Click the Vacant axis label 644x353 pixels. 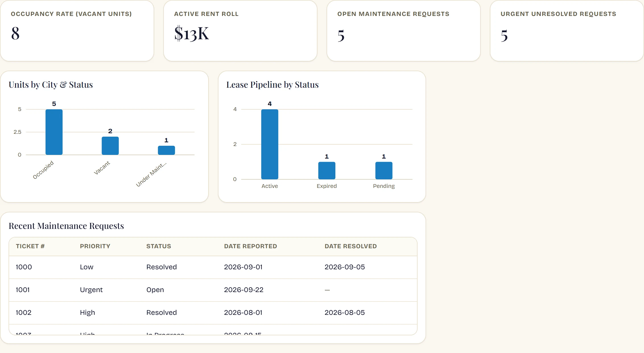click(x=102, y=168)
